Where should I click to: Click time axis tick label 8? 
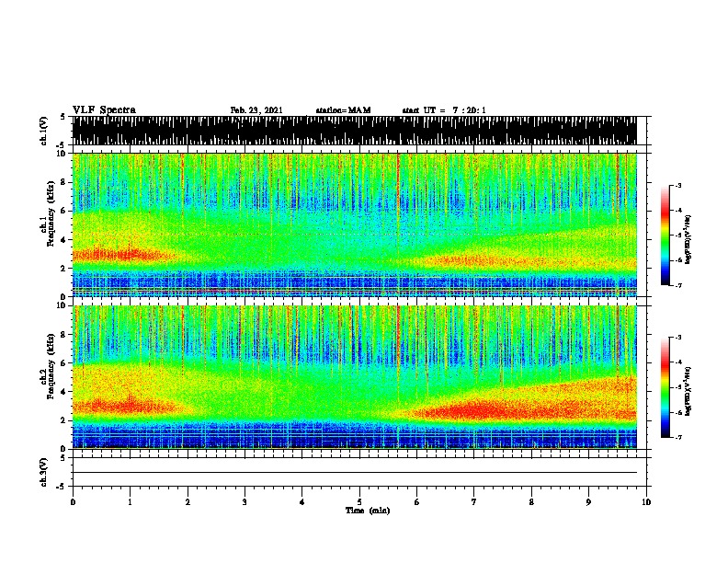coord(531,502)
